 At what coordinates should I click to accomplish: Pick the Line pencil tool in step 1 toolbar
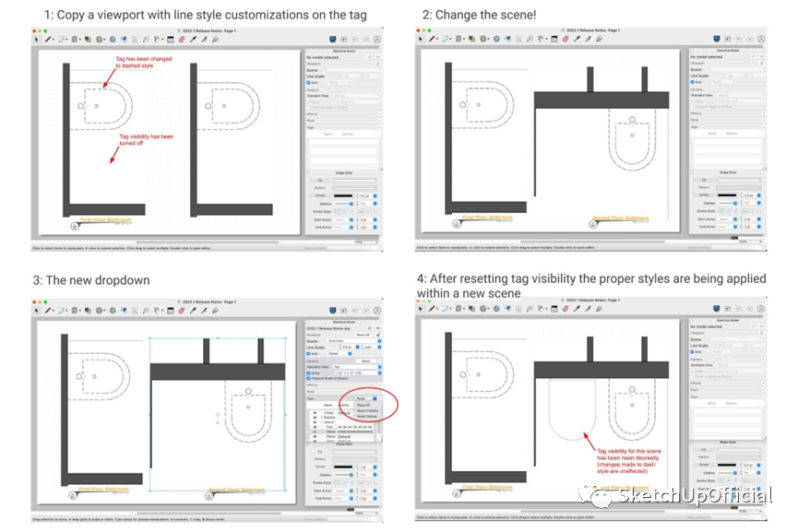[48, 40]
